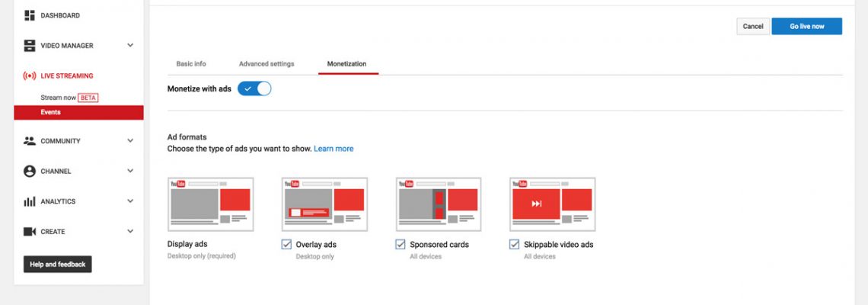Screen dimensions: 868x305
Task: Select the Display ads thumbnail
Action: (x=210, y=204)
